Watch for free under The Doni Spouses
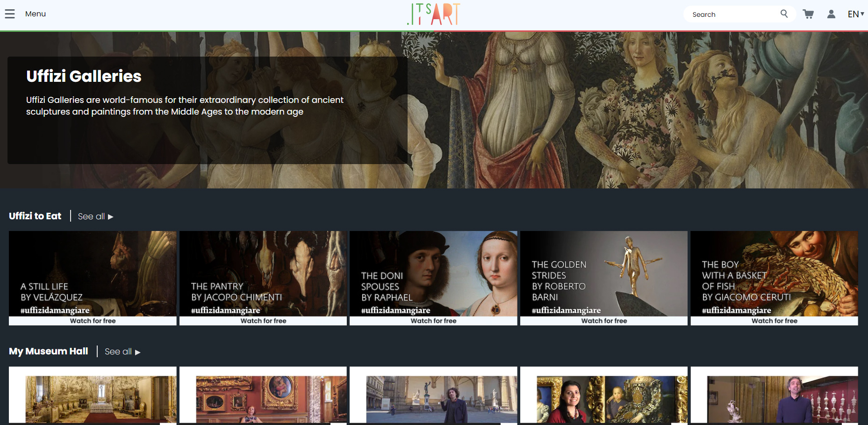Screen dimensions: 868x425 tap(433, 321)
